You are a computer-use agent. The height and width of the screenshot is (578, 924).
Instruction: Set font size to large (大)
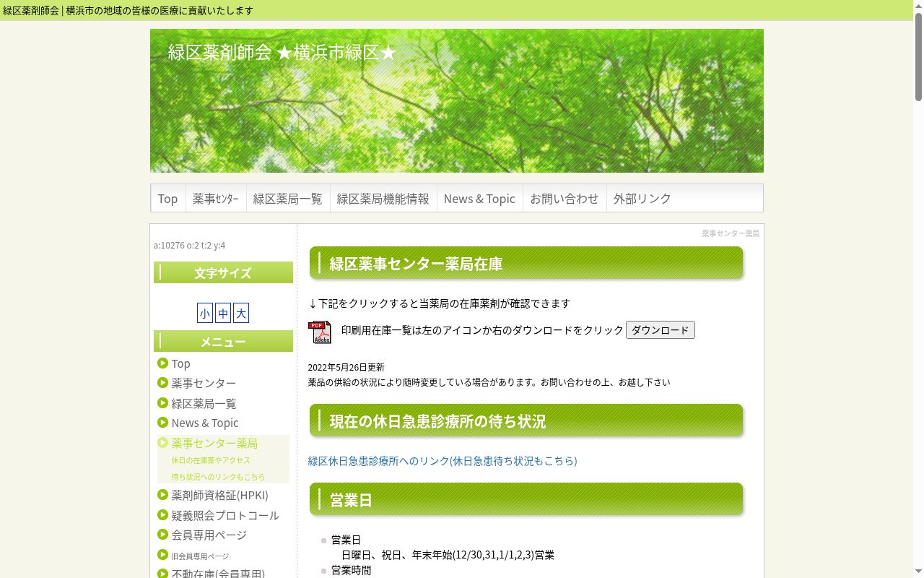[x=241, y=313]
